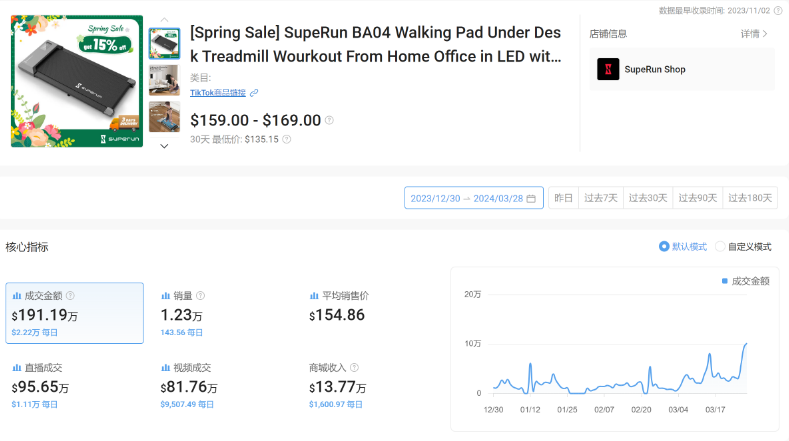Click the help icon next to 成交金额
Screen dimensions: 789x441
click(70, 296)
